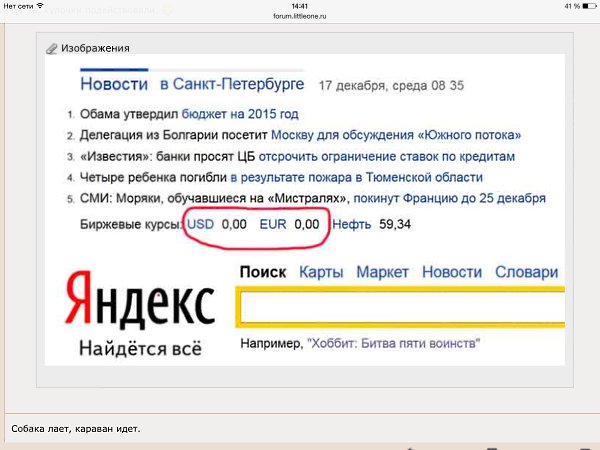Click the "Хоббит: Битва пяти воинств" example link
Viewport: 600px width, 450px height.
pos(393,344)
